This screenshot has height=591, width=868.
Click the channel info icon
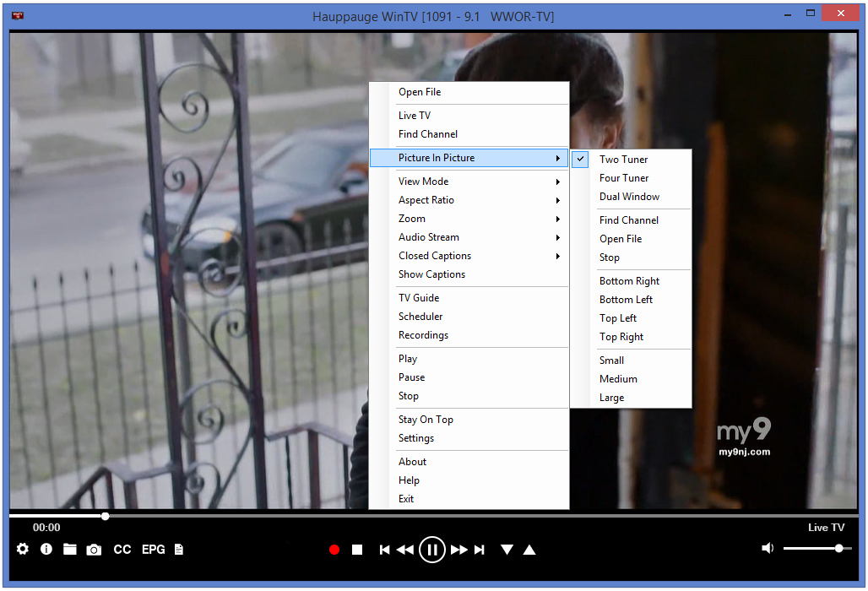click(46, 550)
